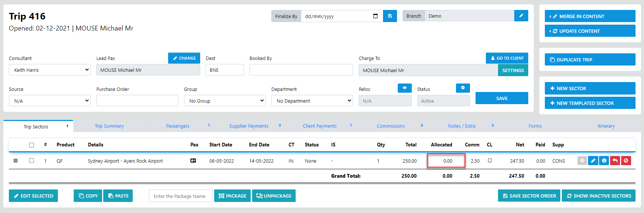Click the save icon beside Finalize By

coord(390,16)
